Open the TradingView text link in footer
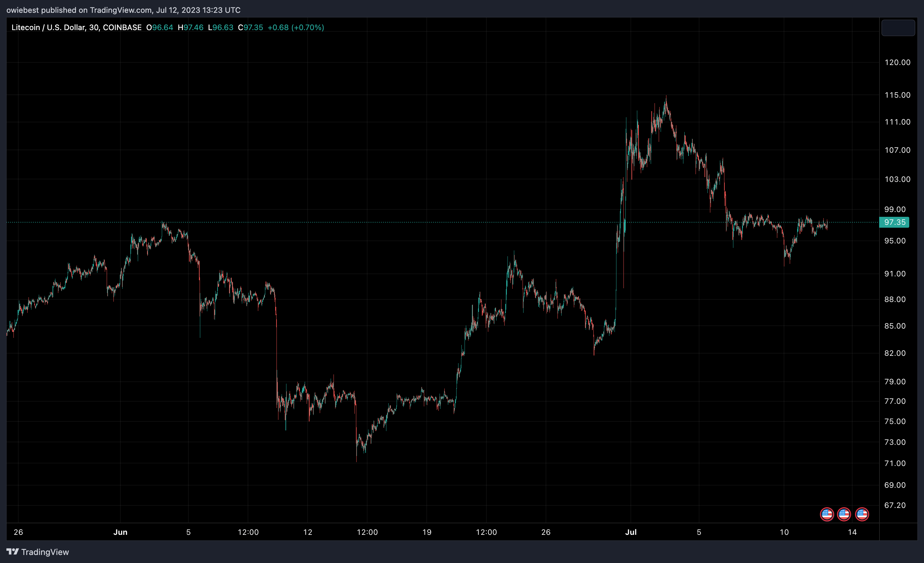Viewport: 924px width, 563px height. pyautogui.click(x=45, y=552)
